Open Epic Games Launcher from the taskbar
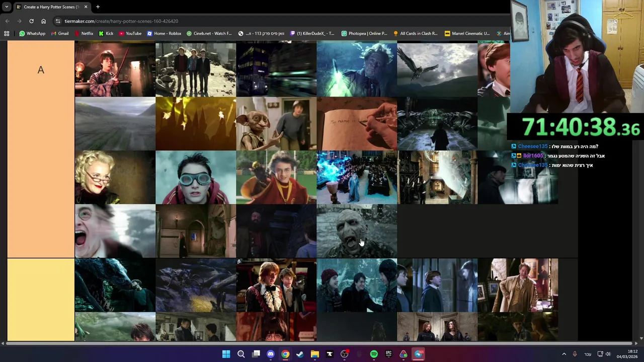The width and height of the screenshot is (644, 362). 388,354
